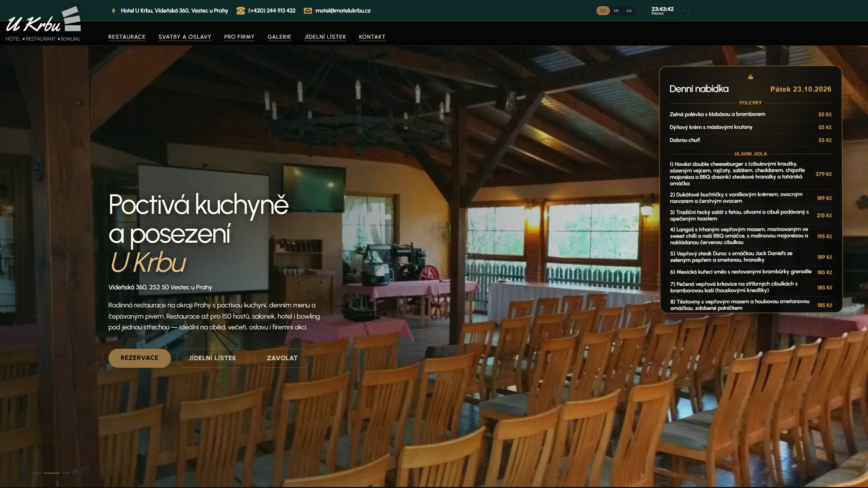The height and width of the screenshot is (488, 868).
Task: Open the Galerie menu item
Action: point(279,37)
